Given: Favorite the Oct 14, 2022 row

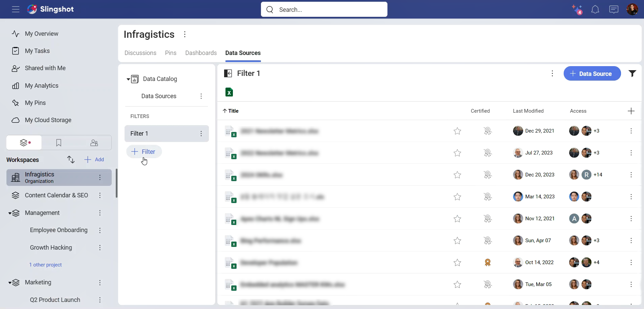Looking at the screenshot, I should coord(457,262).
